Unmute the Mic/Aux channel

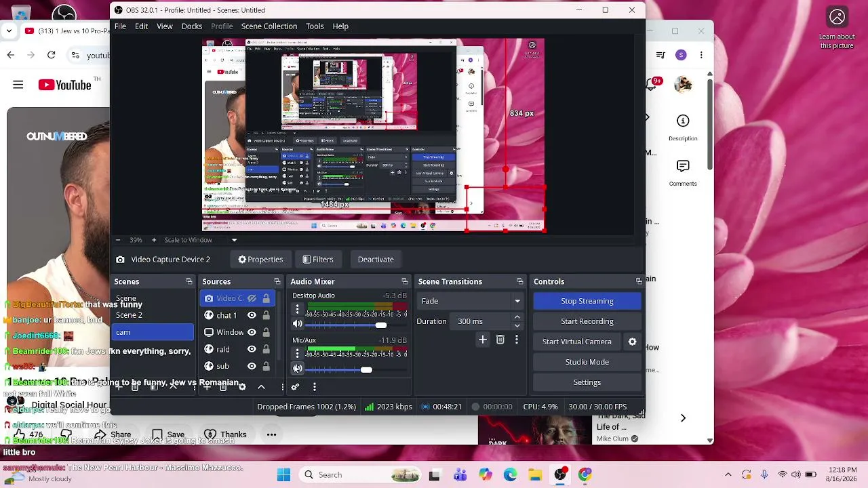(297, 368)
